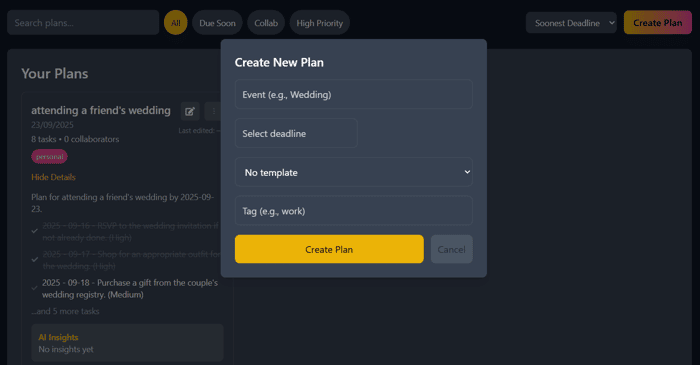Focus the Event name input field

[354, 94]
